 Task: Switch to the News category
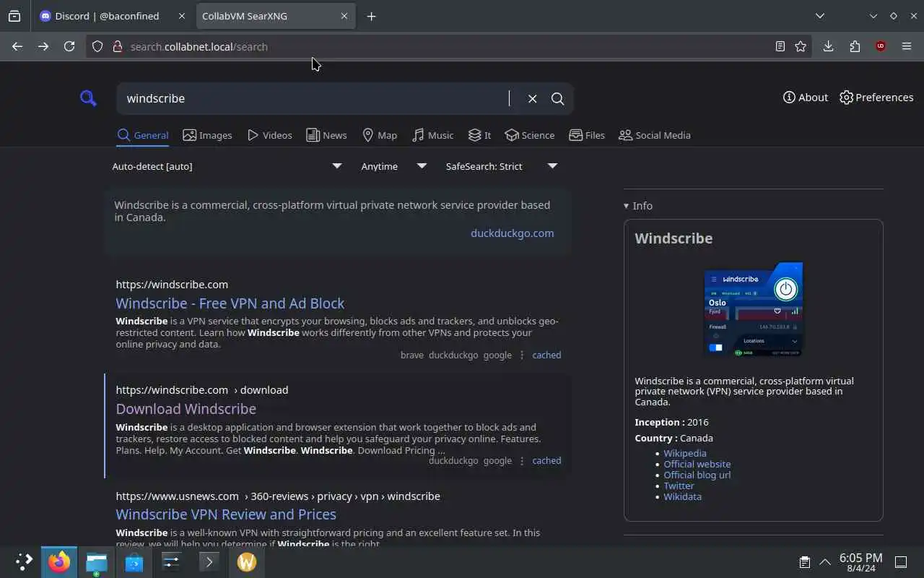(326, 135)
